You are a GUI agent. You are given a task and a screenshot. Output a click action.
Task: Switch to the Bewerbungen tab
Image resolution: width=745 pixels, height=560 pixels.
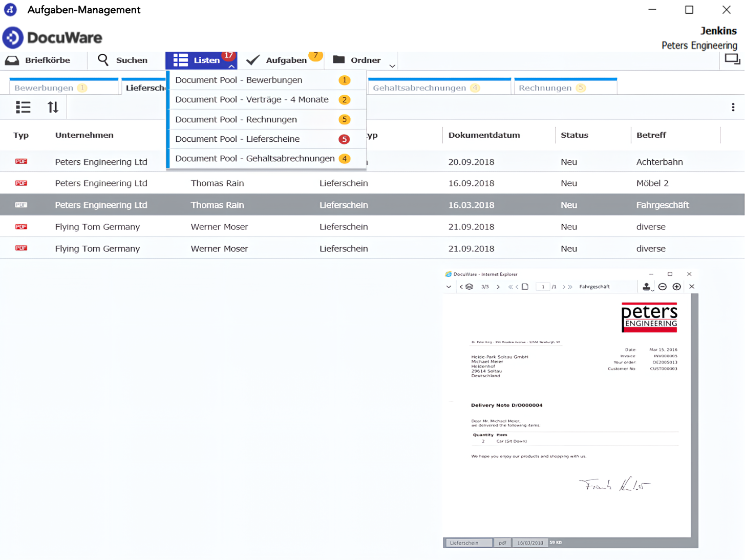pyautogui.click(x=44, y=88)
